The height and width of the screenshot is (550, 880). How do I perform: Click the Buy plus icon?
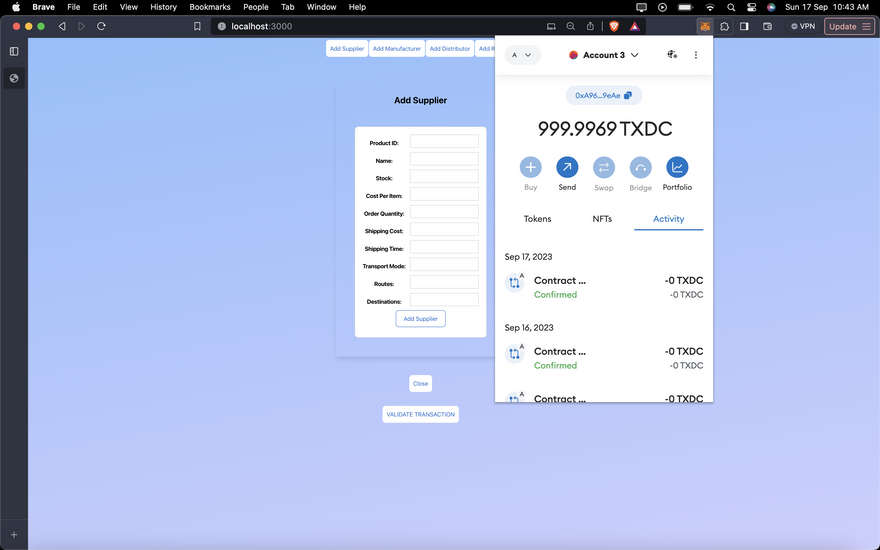click(x=531, y=167)
